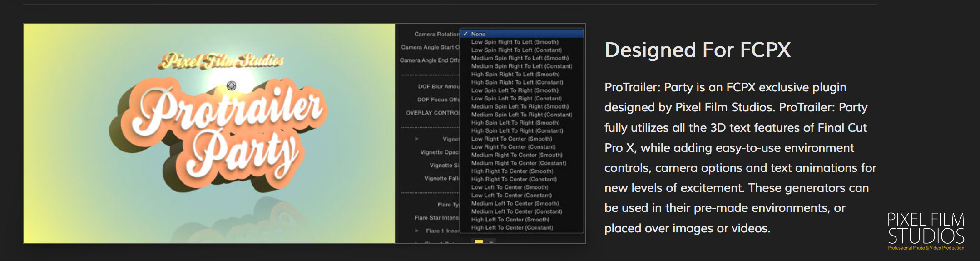Choose Medium Spin Left To Right (Constant)
This screenshot has height=261, width=980.
tap(522, 115)
